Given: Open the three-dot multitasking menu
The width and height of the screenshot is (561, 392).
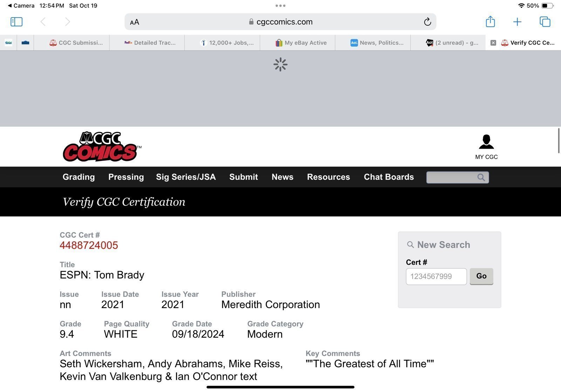Looking at the screenshot, I should 280,6.
